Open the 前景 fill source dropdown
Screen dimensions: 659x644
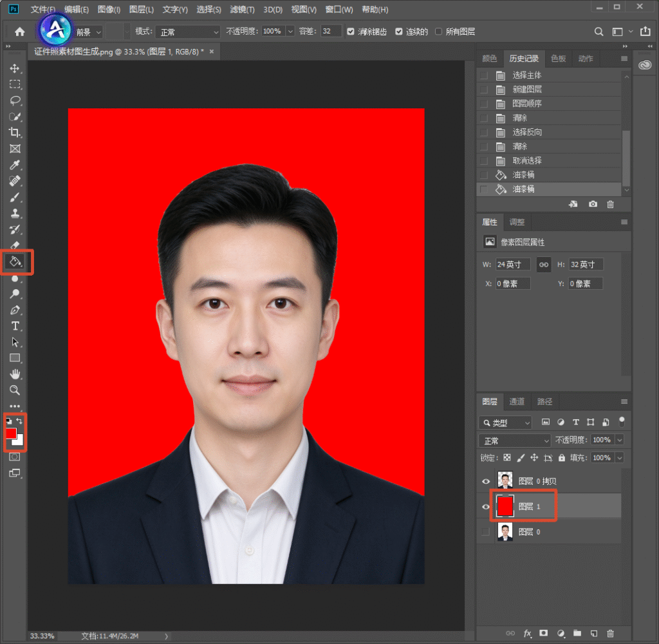tap(88, 32)
